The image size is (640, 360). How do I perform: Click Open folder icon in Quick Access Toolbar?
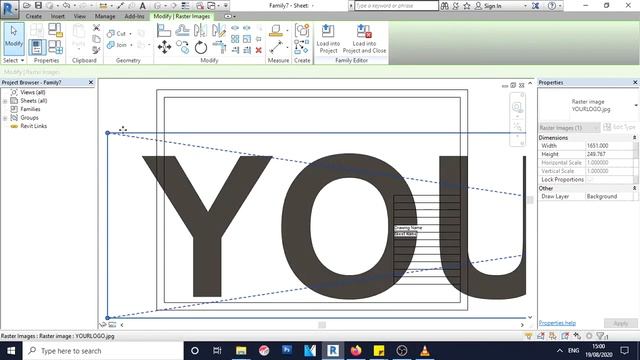[27, 5]
